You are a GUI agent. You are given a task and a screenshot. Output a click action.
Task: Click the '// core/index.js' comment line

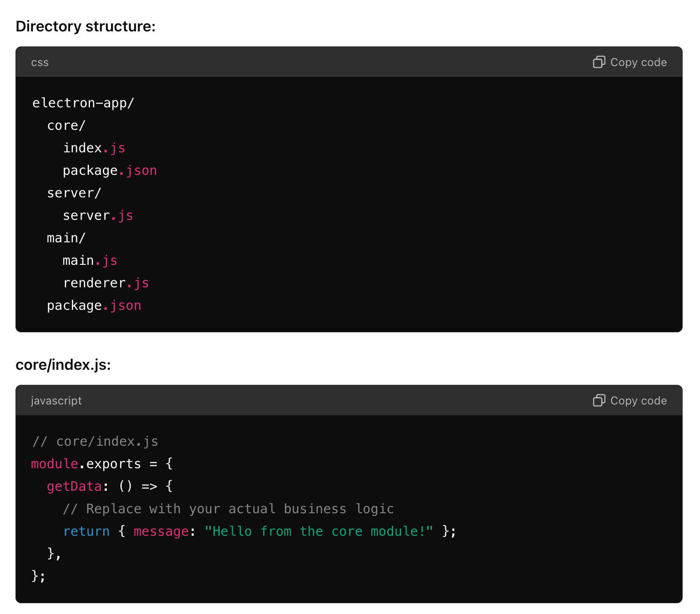95,442
